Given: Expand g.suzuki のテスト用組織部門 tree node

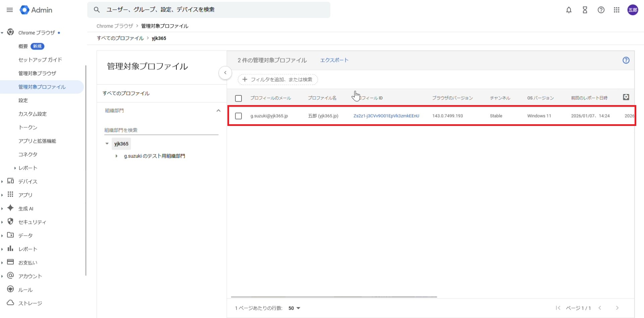Looking at the screenshot, I should [116, 156].
